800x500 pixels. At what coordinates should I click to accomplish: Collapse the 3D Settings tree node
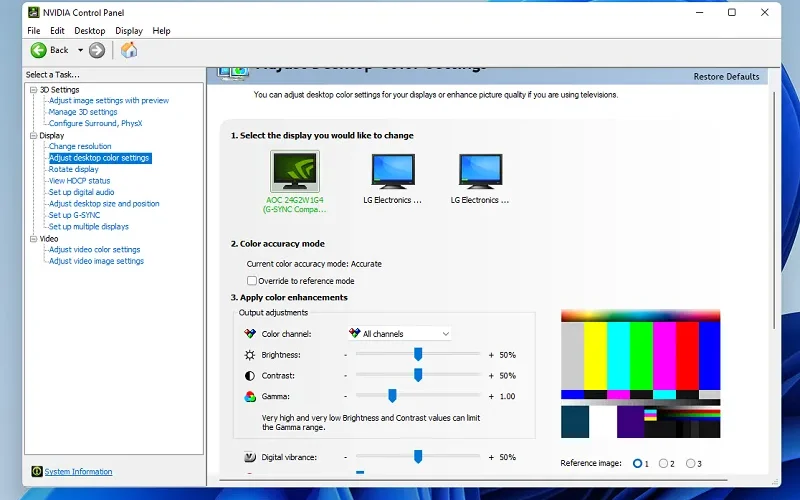tap(34, 90)
